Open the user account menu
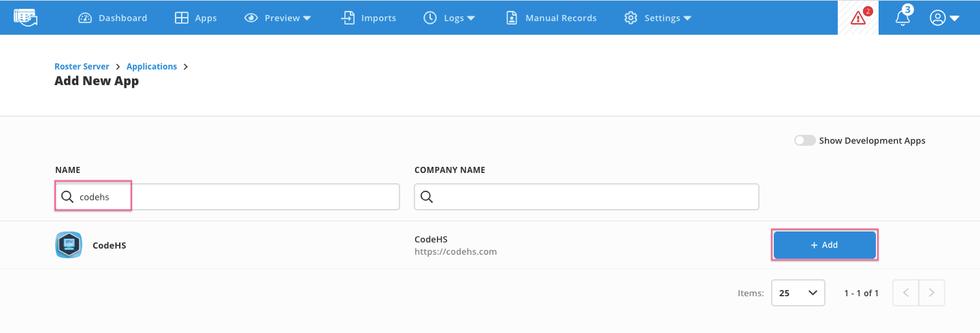The height and width of the screenshot is (333, 980). pos(944,18)
